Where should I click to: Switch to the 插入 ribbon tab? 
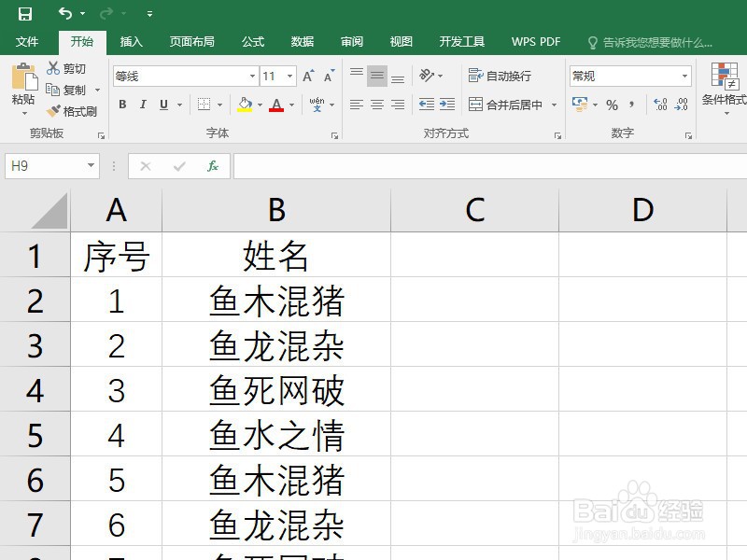click(x=131, y=41)
